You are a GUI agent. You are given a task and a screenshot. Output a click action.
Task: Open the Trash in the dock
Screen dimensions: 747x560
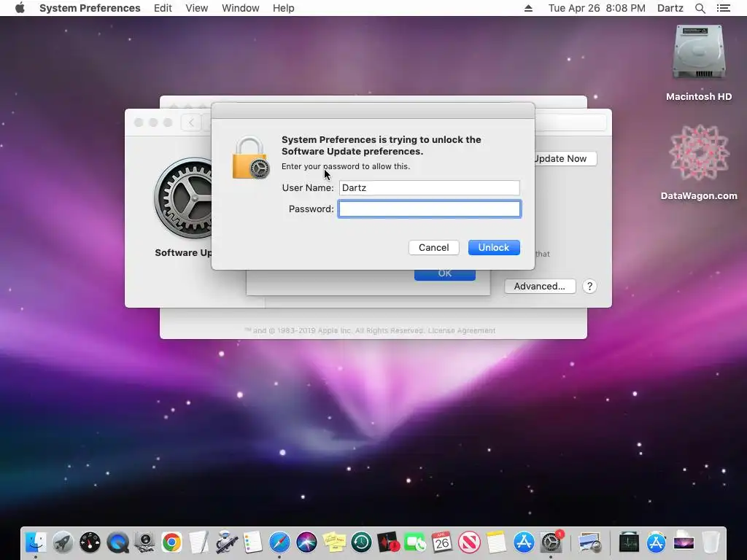click(x=711, y=542)
